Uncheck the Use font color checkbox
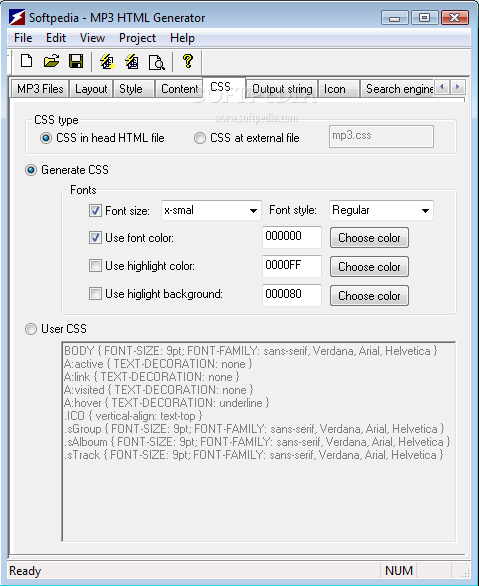 [95, 238]
